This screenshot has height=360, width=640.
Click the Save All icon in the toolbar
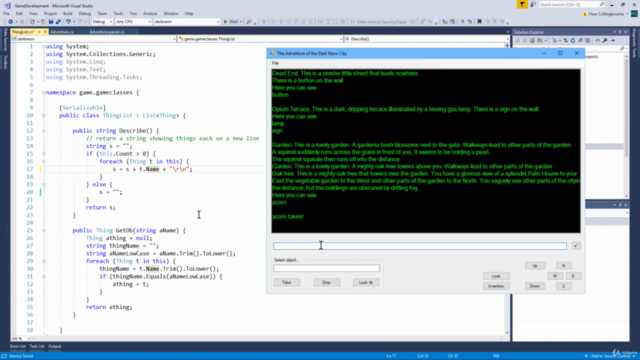tap(58, 22)
